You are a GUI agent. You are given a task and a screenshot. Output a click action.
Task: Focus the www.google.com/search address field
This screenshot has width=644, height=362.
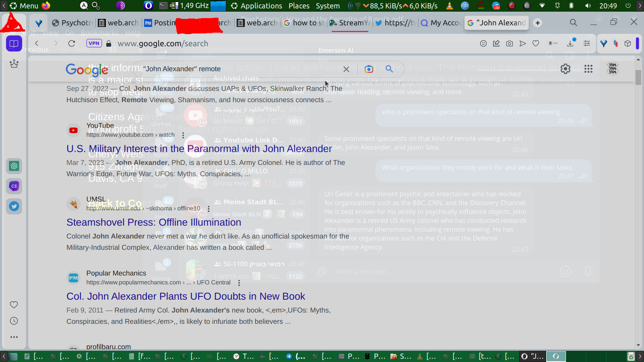coord(163,43)
